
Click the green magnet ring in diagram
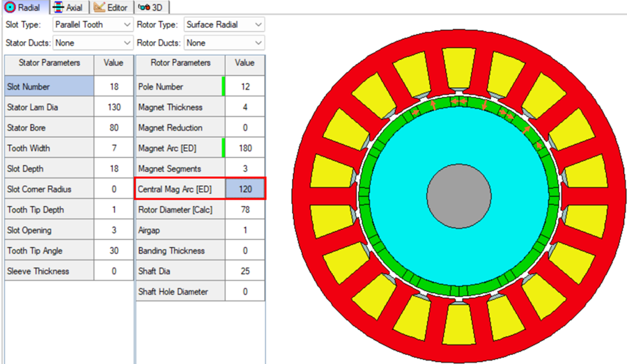pyautogui.click(x=364, y=196)
